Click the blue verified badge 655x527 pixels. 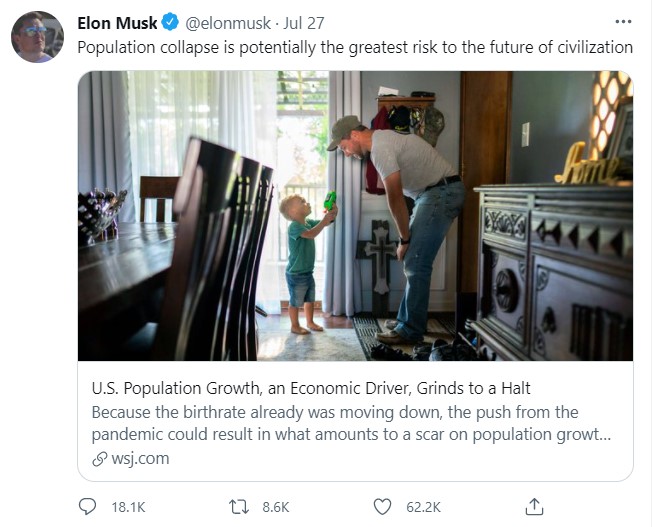[x=171, y=22]
